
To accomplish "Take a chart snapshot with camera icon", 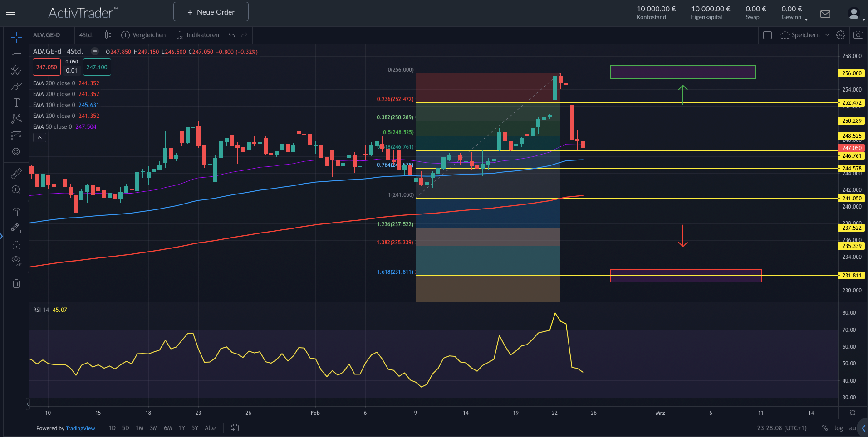I will 858,35.
